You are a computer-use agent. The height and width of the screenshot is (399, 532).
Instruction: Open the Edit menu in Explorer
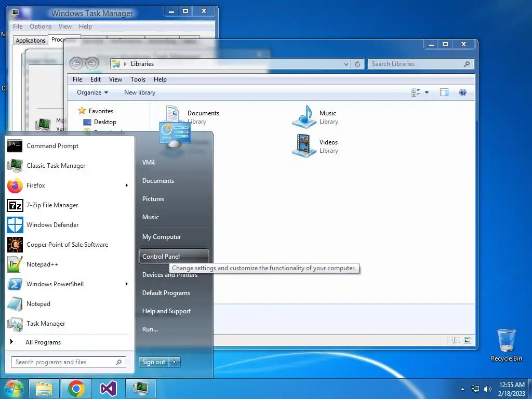(96, 79)
